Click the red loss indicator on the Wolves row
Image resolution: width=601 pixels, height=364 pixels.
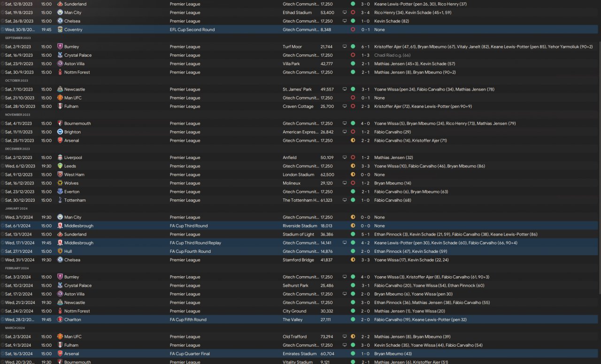(x=353, y=183)
